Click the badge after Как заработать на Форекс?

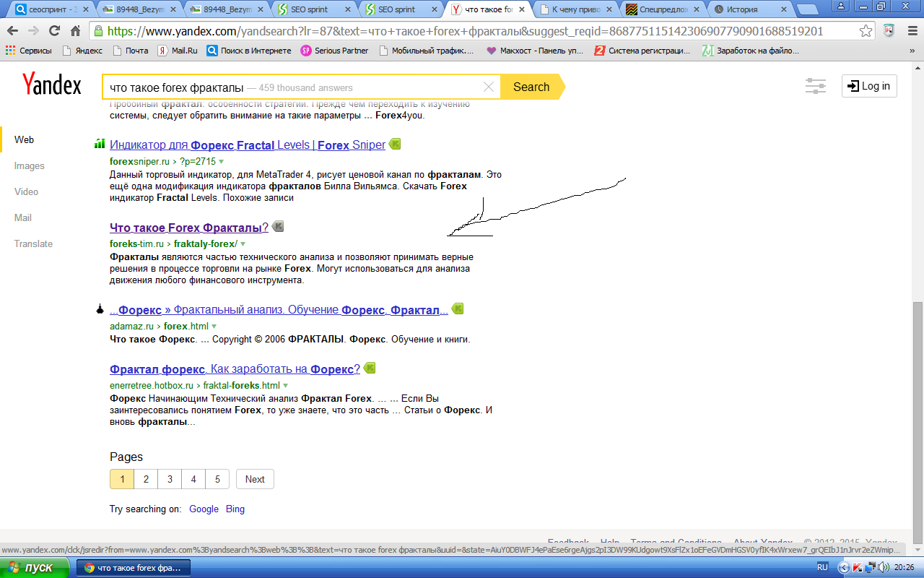coord(370,368)
